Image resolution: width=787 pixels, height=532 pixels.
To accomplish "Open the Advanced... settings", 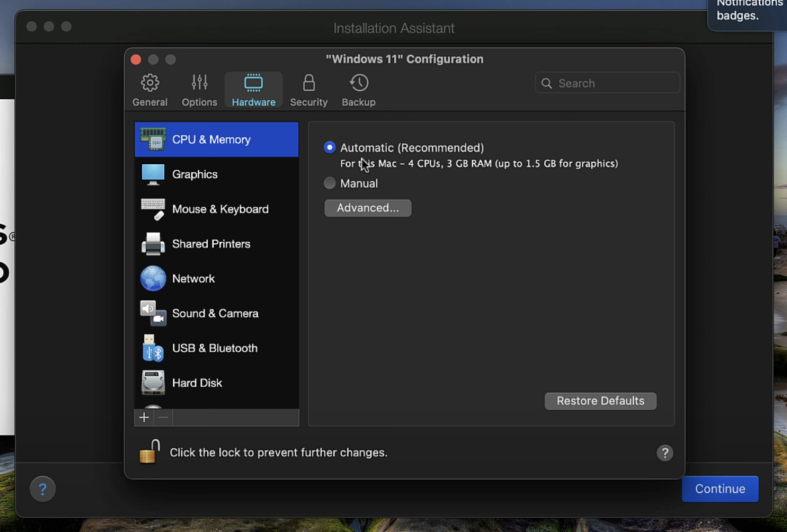I will tap(367, 208).
